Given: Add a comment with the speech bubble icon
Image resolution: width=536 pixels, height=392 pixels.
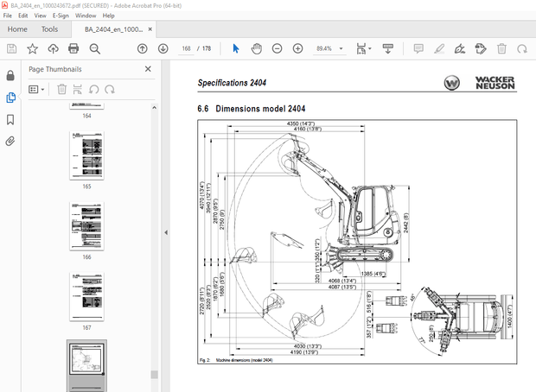Looking at the screenshot, I should [418, 49].
